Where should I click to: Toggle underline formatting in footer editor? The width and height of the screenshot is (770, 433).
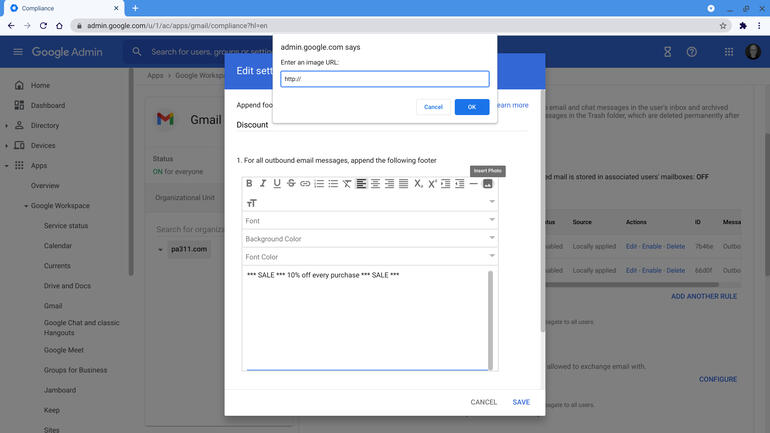click(277, 184)
